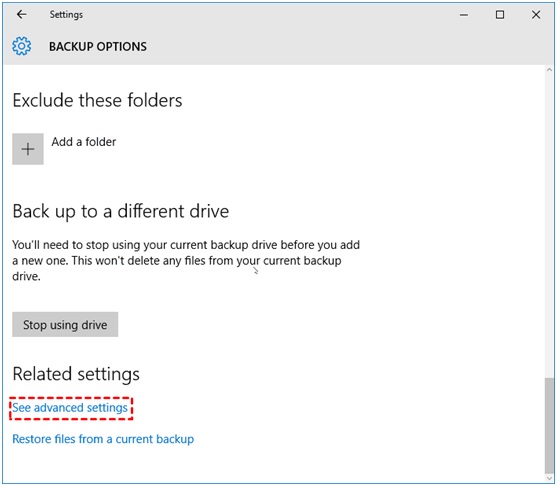This screenshot has width=557, height=486.
Task: Open Restore files from a current backup
Action: [103, 439]
